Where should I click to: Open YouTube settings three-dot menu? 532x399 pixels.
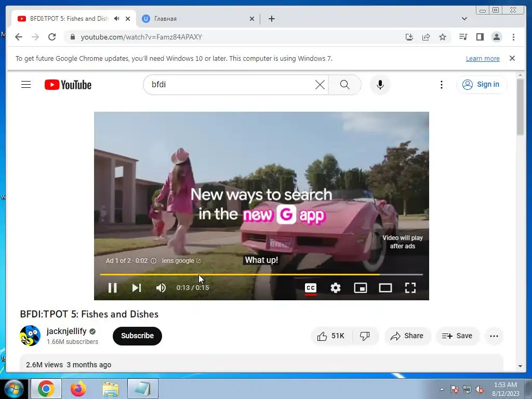coord(442,85)
